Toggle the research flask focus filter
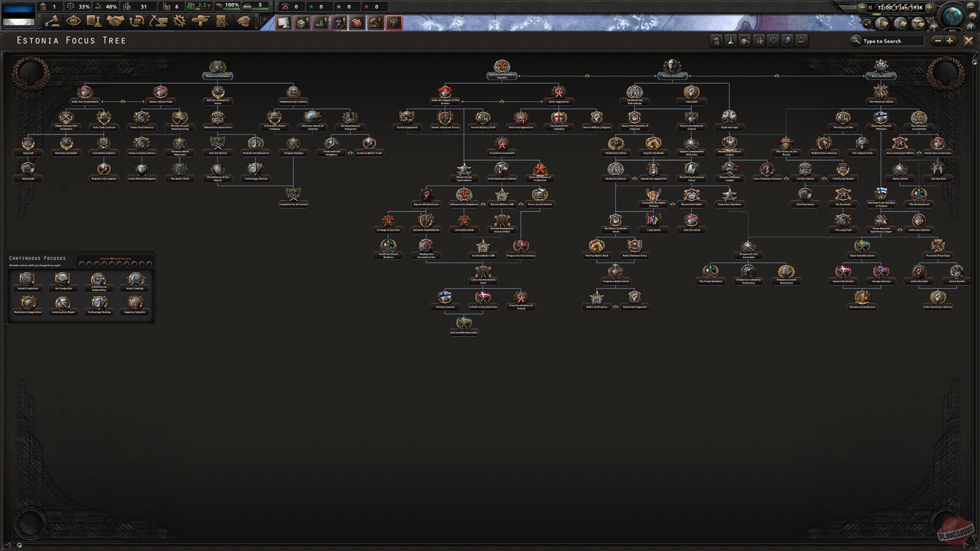The image size is (980, 551). [x=731, y=41]
